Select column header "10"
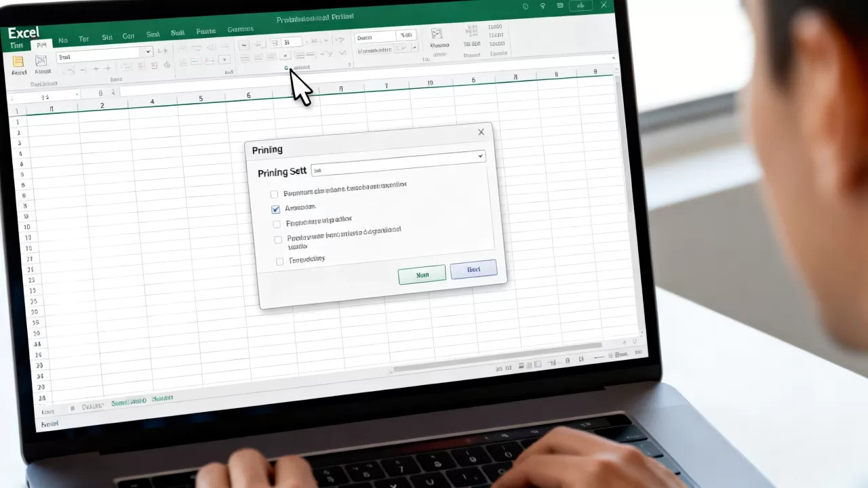This screenshot has height=488, width=868. coord(430,83)
